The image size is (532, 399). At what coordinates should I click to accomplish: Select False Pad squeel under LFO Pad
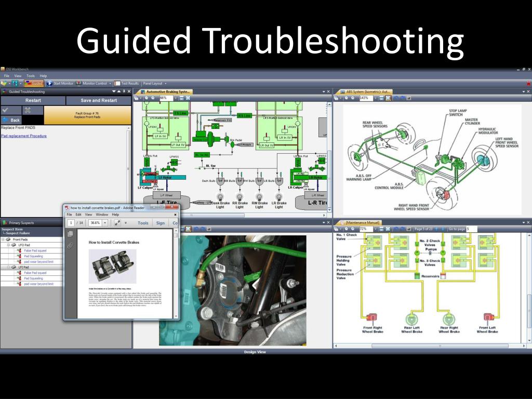point(35,251)
